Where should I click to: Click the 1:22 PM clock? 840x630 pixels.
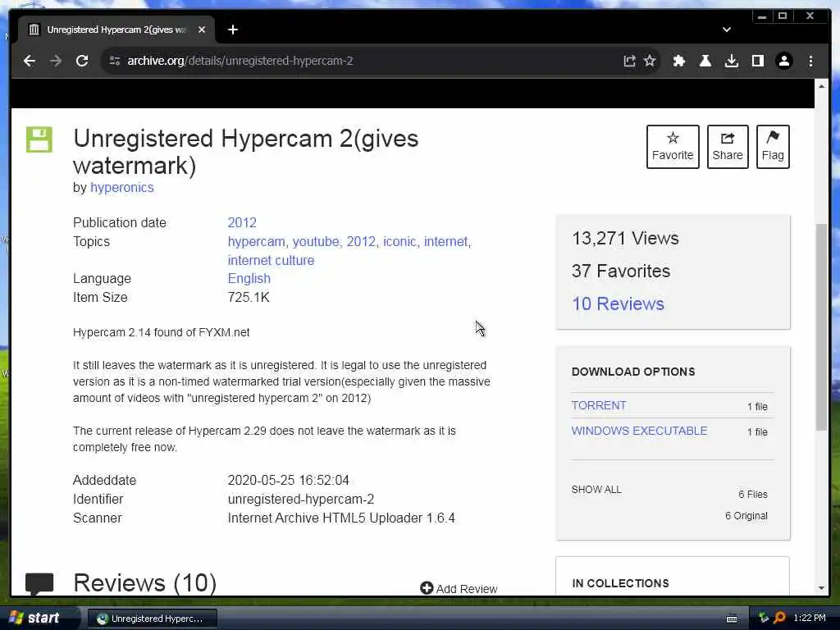[810, 619]
